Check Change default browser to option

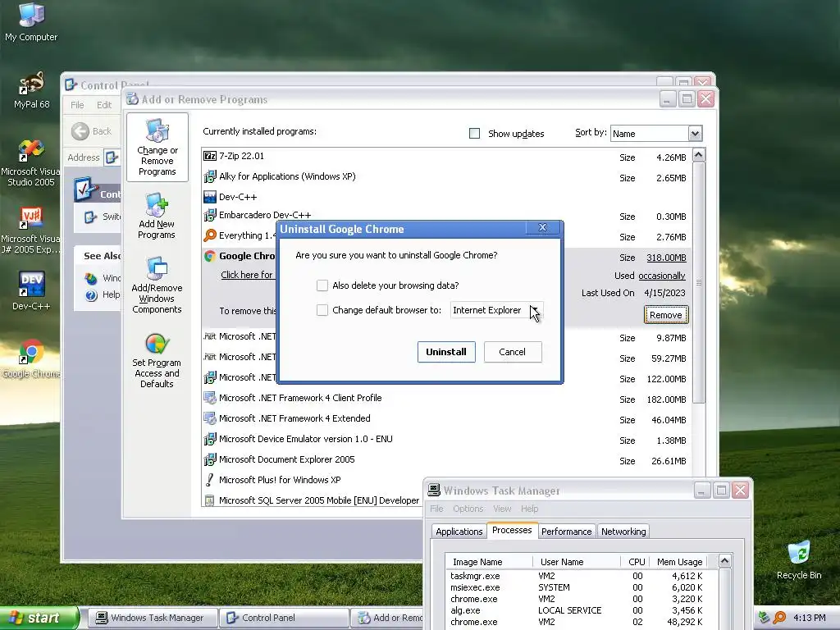pyautogui.click(x=322, y=310)
